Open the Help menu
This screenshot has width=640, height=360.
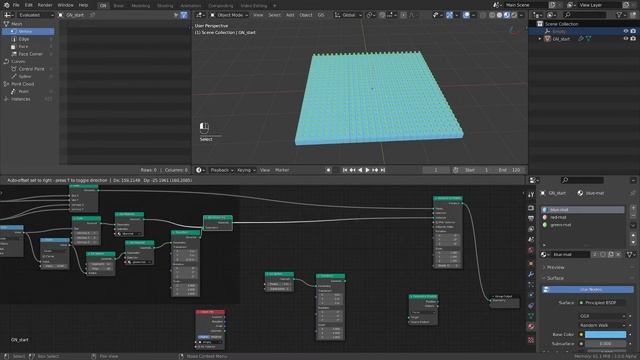[83, 5]
